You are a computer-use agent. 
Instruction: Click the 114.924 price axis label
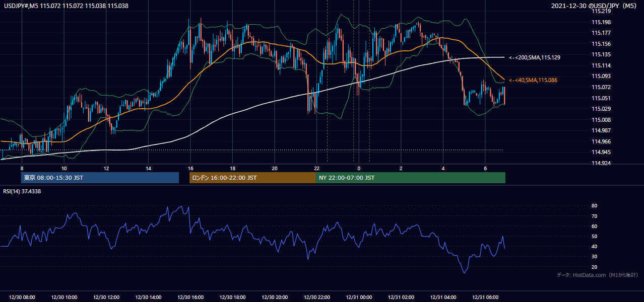coord(600,163)
